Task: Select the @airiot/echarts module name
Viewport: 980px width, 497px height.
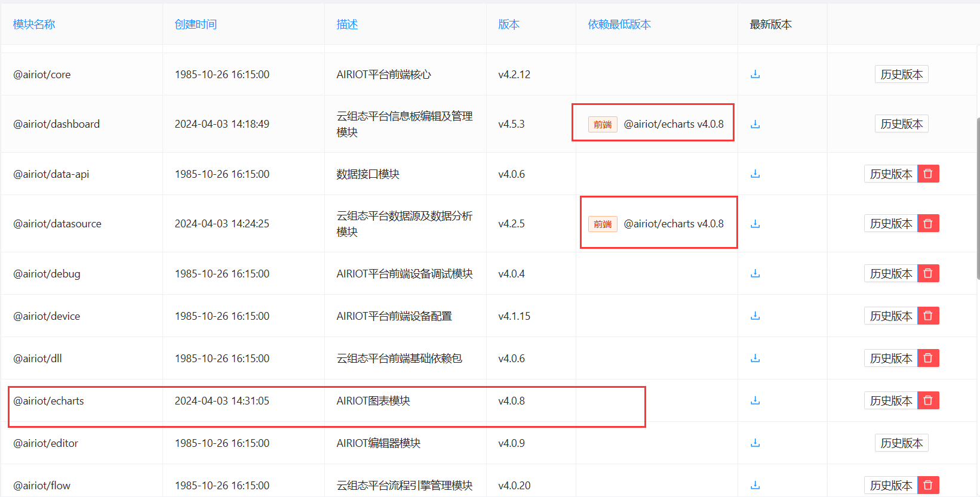Action: click(48, 401)
